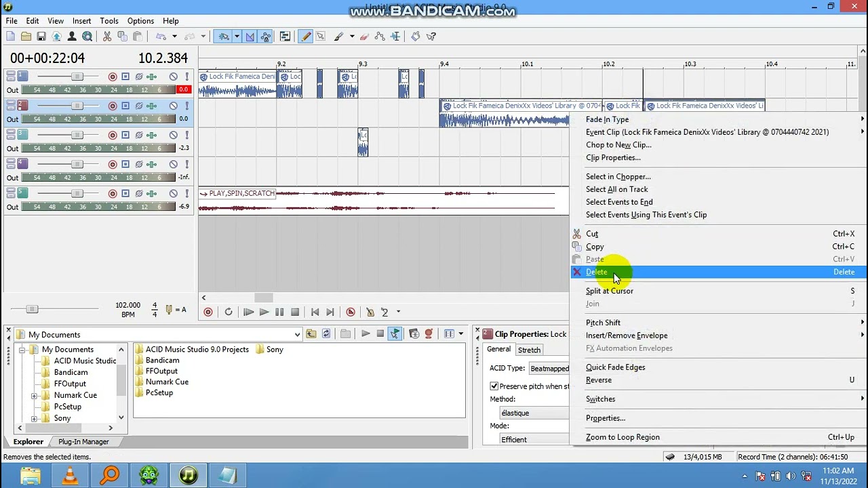This screenshot has height=488, width=868.
Task: Click Go to Start transport button
Action: coord(315,312)
